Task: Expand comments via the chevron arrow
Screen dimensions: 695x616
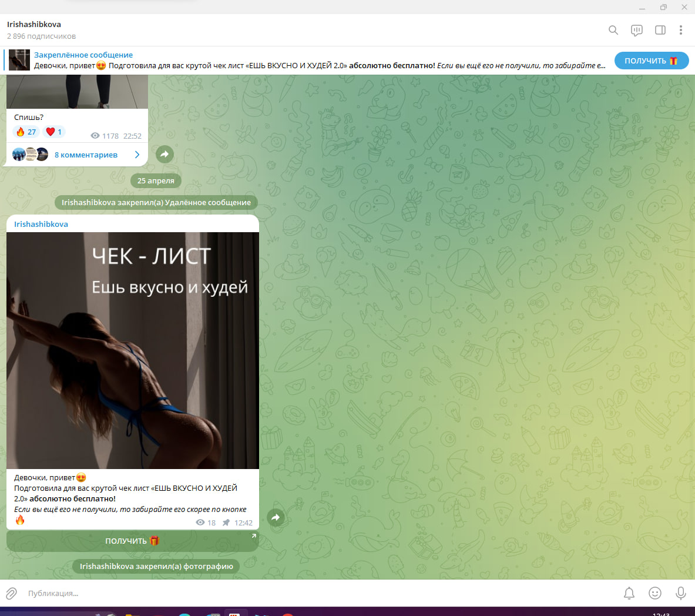Action: point(137,155)
